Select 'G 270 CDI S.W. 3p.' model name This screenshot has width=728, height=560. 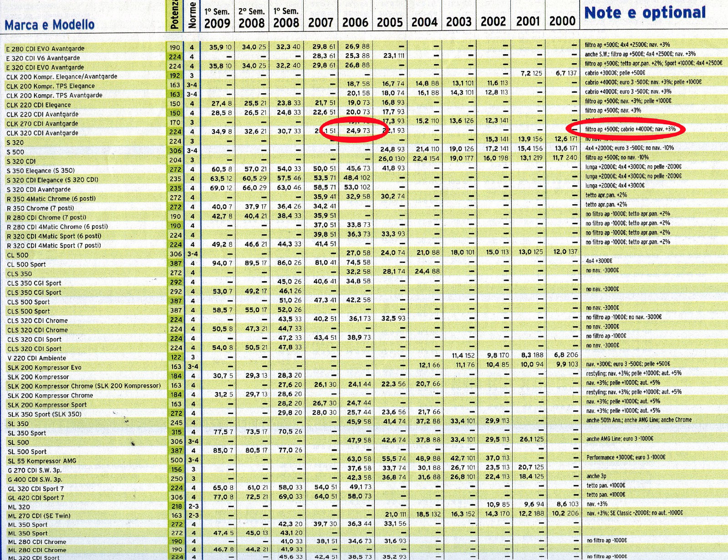point(35,470)
